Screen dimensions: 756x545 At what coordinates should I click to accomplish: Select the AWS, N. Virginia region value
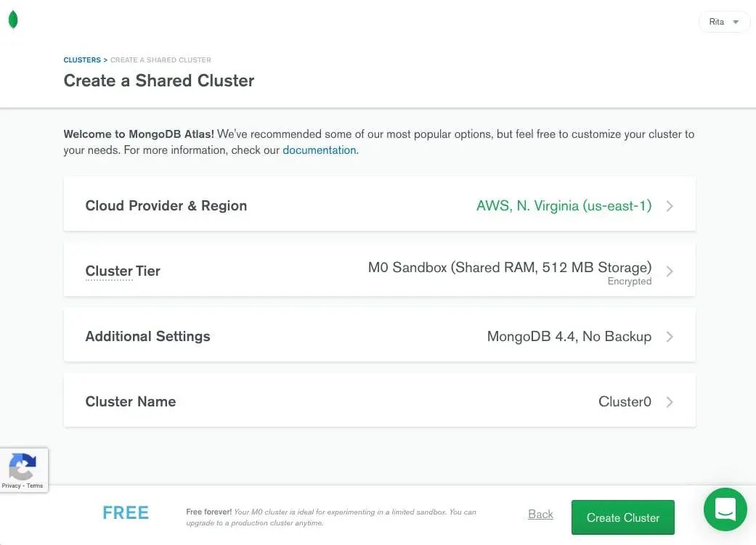(564, 206)
